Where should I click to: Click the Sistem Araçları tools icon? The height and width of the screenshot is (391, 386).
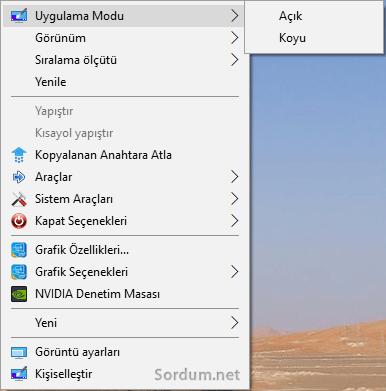[x=19, y=199]
